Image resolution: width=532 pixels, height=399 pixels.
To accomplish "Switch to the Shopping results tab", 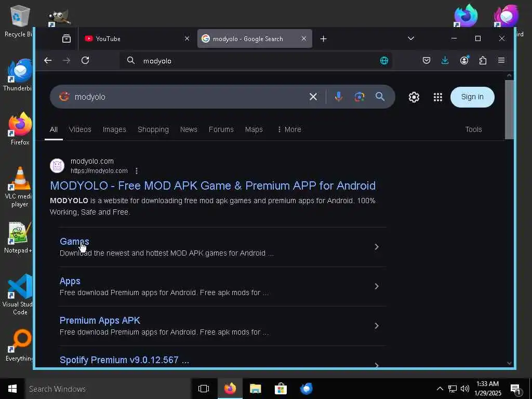I will (x=153, y=129).
